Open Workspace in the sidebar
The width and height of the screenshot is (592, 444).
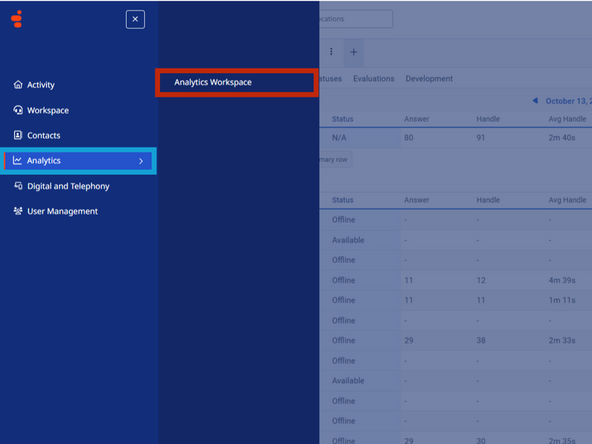tap(48, 110)
